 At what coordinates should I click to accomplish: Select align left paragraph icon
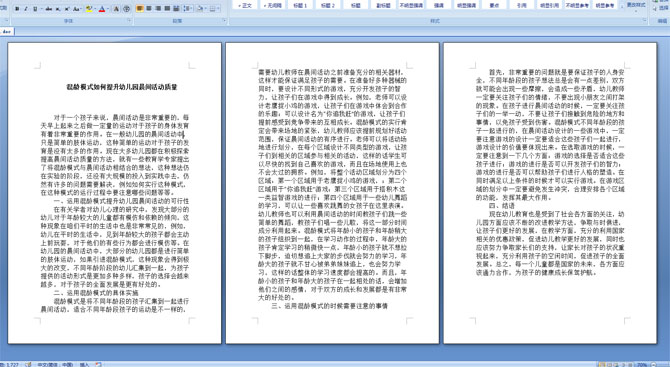click(140, 8)
